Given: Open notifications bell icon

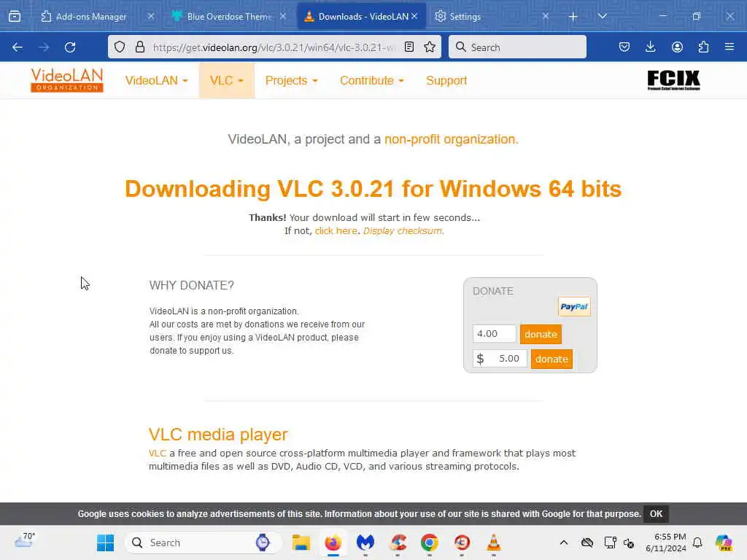Looking at the screenshot, I should [697, 542].
